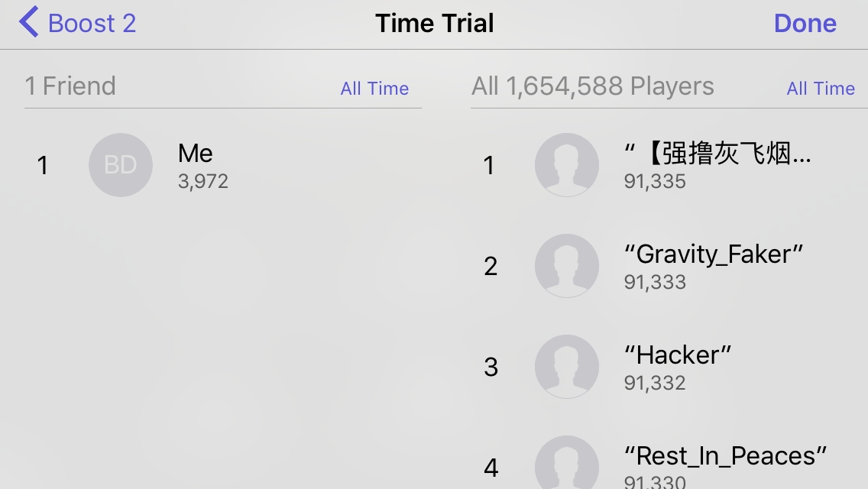Tap the 1 Friend section header

coord(70,86)
